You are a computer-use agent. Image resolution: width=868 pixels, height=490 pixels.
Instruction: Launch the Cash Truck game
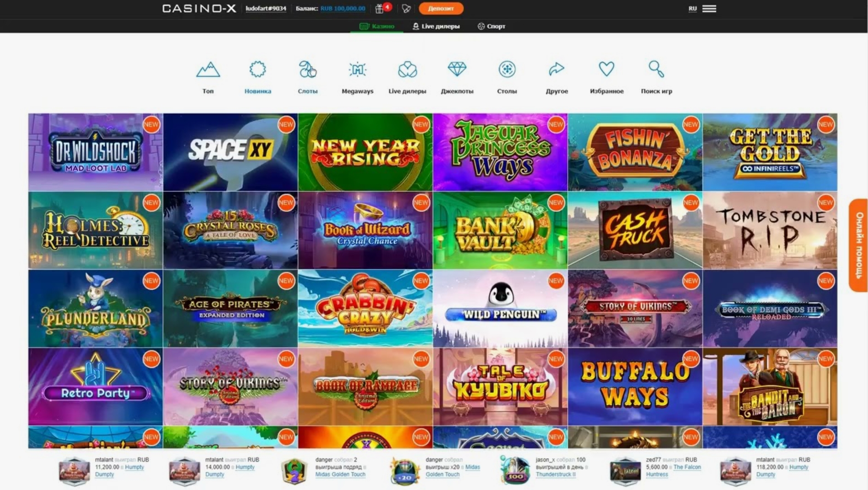635,230
